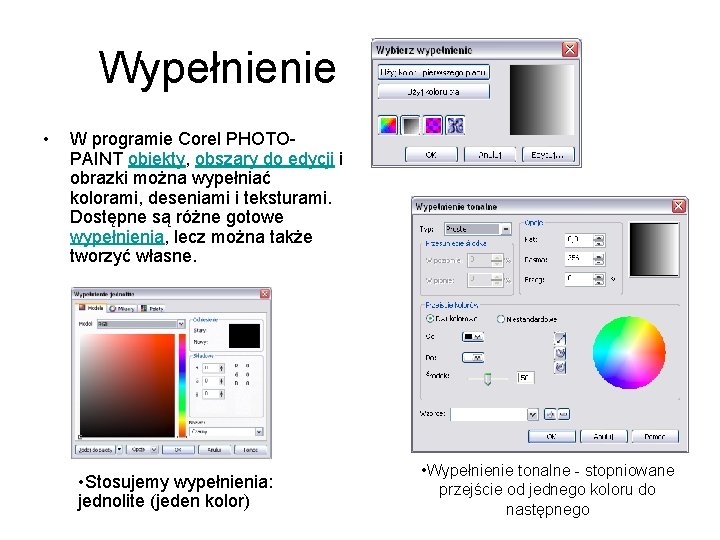Click Użyj koloru pierwszego planu button

point(433,73)
